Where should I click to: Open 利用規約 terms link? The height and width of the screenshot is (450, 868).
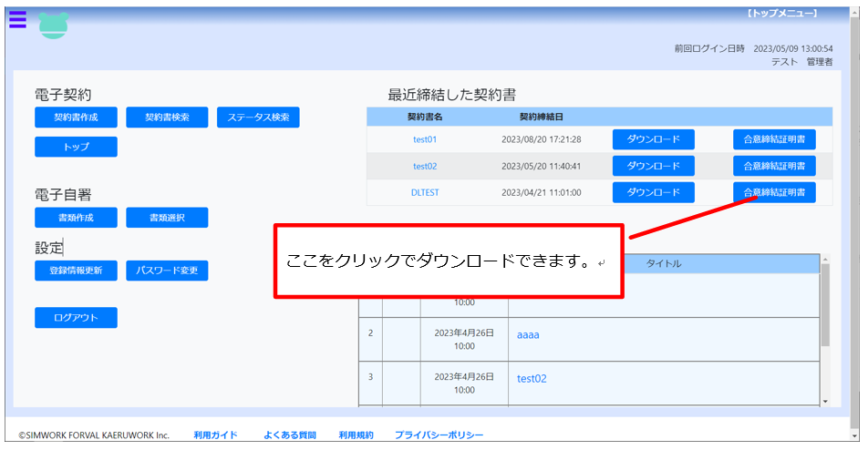point(356,435)
